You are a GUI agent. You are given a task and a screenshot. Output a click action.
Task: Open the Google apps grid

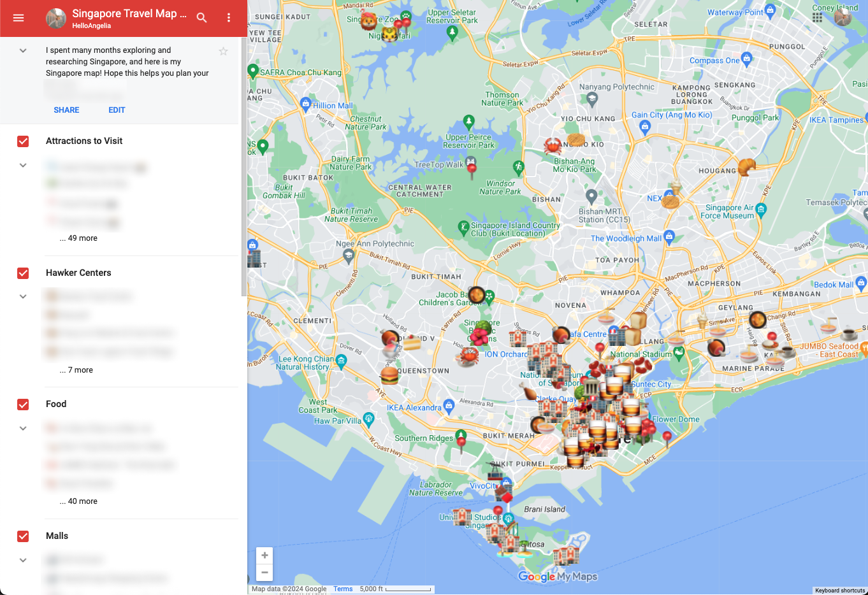click(817, 18)
